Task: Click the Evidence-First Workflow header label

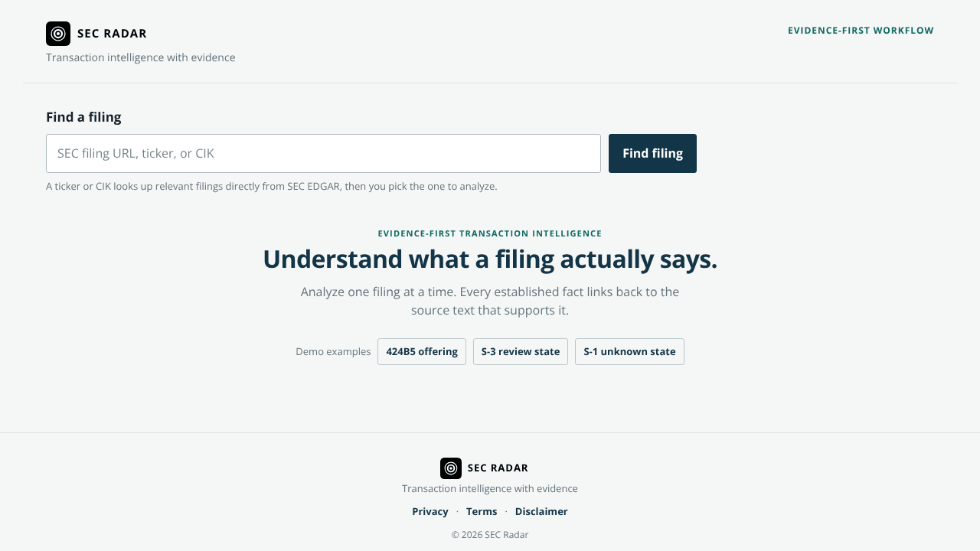Action: tap(861, 31)
